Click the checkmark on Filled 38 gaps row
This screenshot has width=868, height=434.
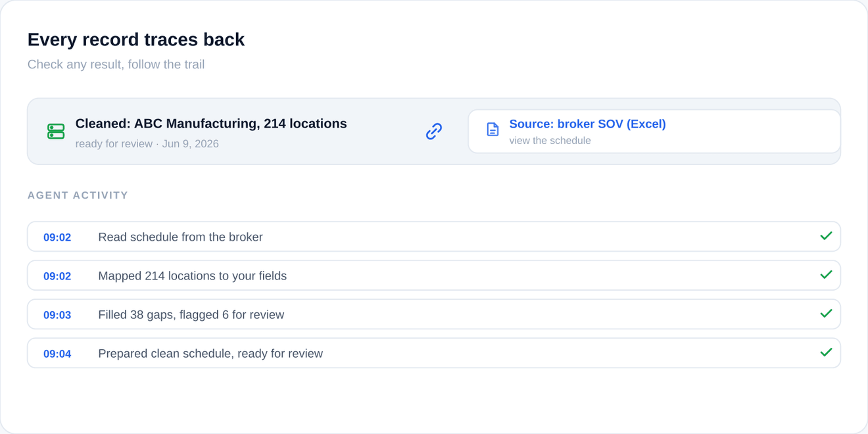(x=827, y=314)
